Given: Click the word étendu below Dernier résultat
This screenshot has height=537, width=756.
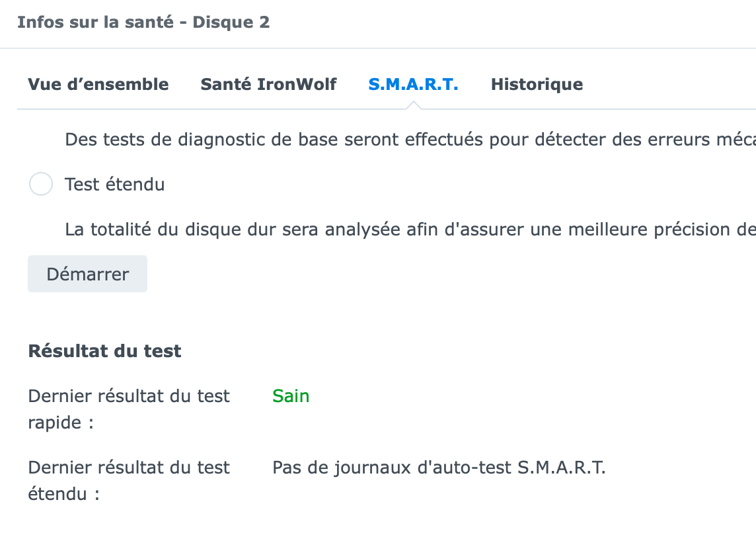Looking at the screenshot, I should tap(57, 494).
